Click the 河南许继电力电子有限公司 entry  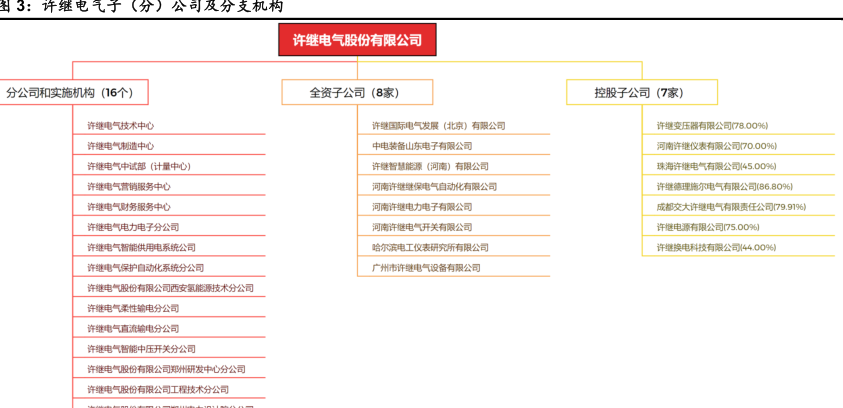pyautogui.click(x=422, y=207)
